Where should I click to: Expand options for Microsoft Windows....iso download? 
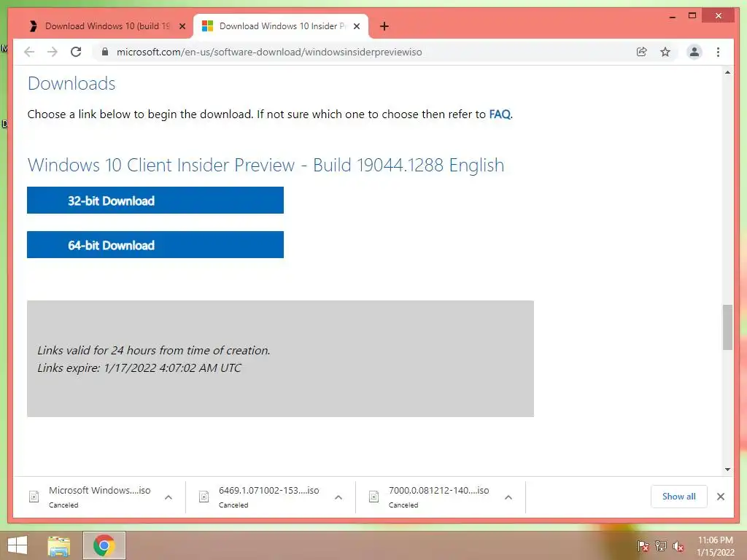169,497
